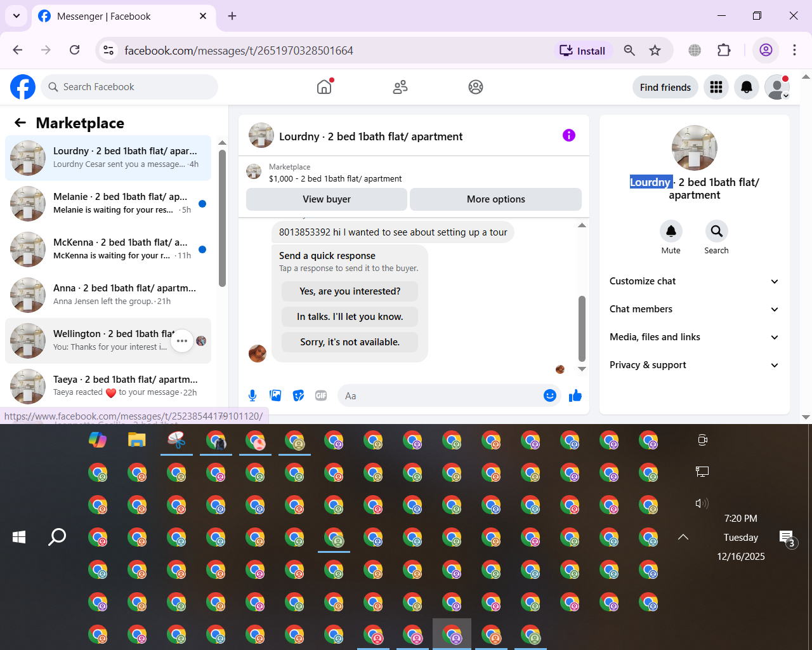Mute the Lourdny conversation
812x650 pixels.
(x=671, y=231)
